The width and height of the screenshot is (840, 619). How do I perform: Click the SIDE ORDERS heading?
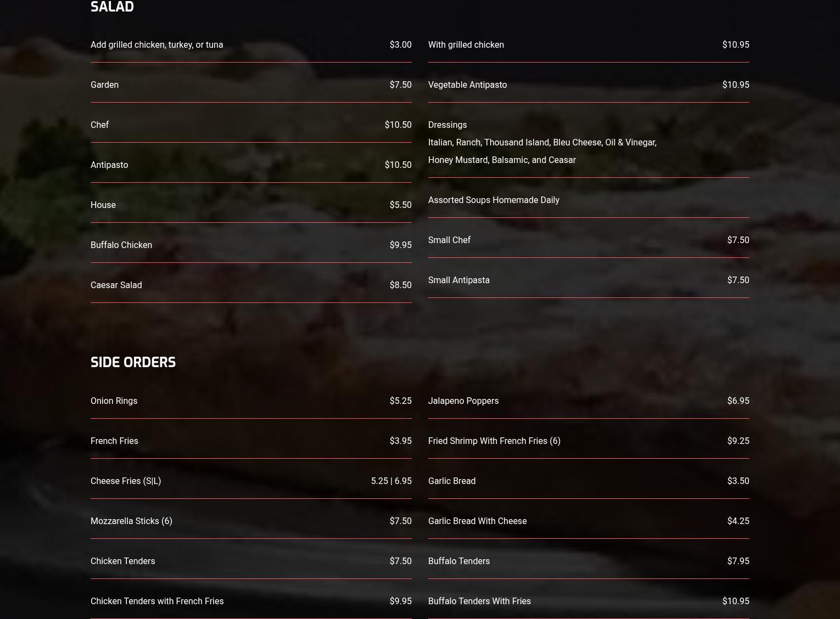[133, 362]
